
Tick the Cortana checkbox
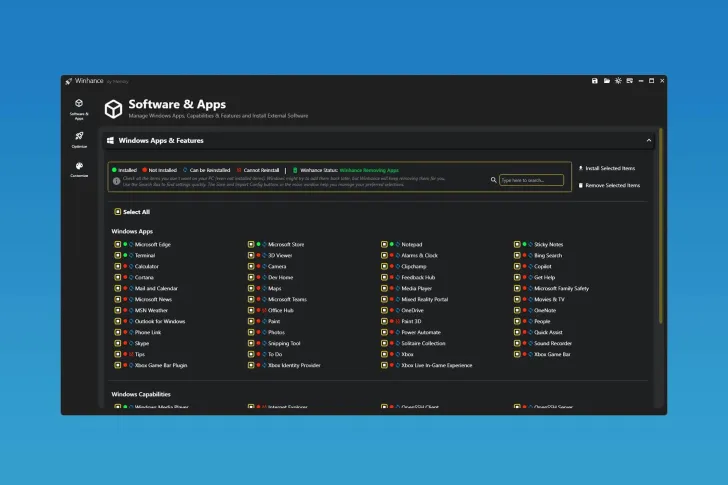[117, 277]
